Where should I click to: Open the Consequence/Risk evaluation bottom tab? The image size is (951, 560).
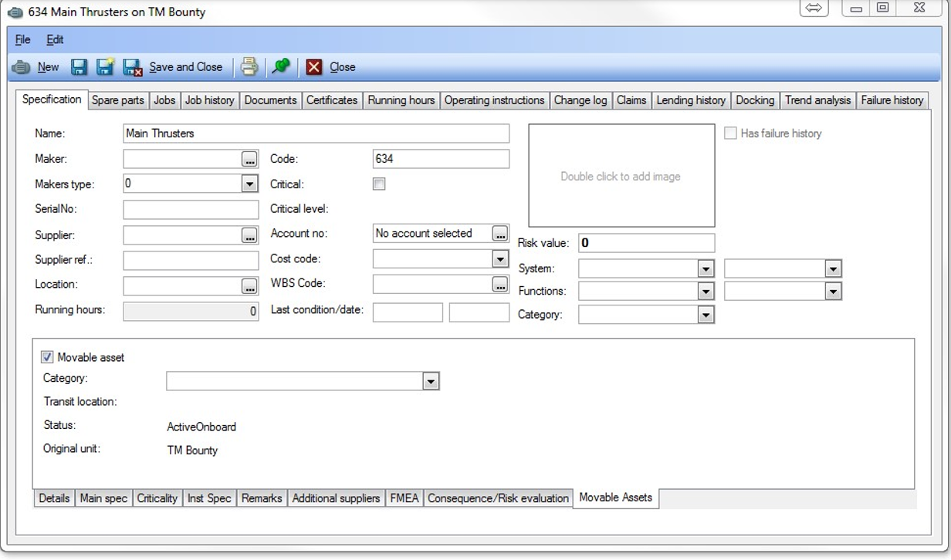tap(498, 498)
